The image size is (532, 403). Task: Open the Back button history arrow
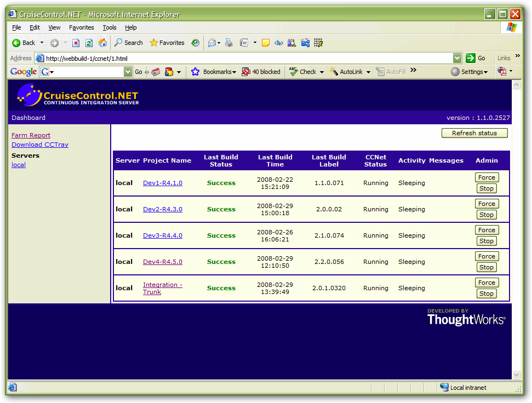pos(42,43)
